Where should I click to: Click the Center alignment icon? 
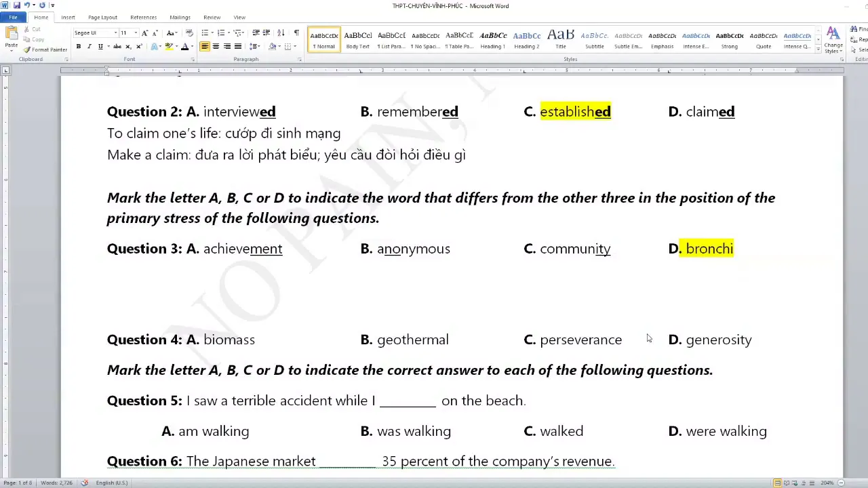tap(216, 46)
